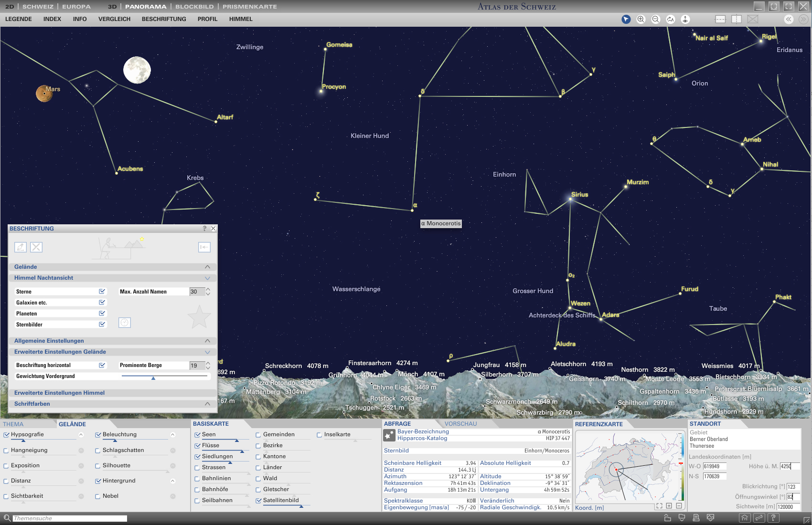
Task: Click the export image icon in bottom bar
Action: click(710, 518)
